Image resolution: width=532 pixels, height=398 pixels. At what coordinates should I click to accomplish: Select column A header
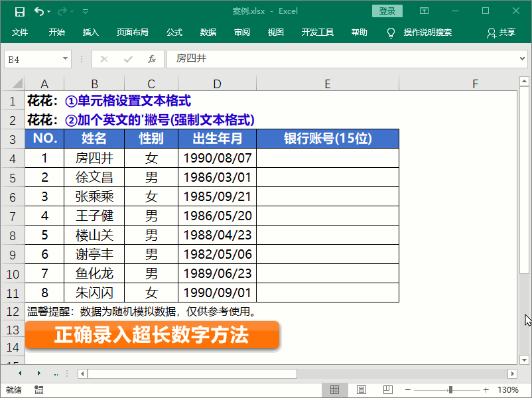[x=44, y=84]
